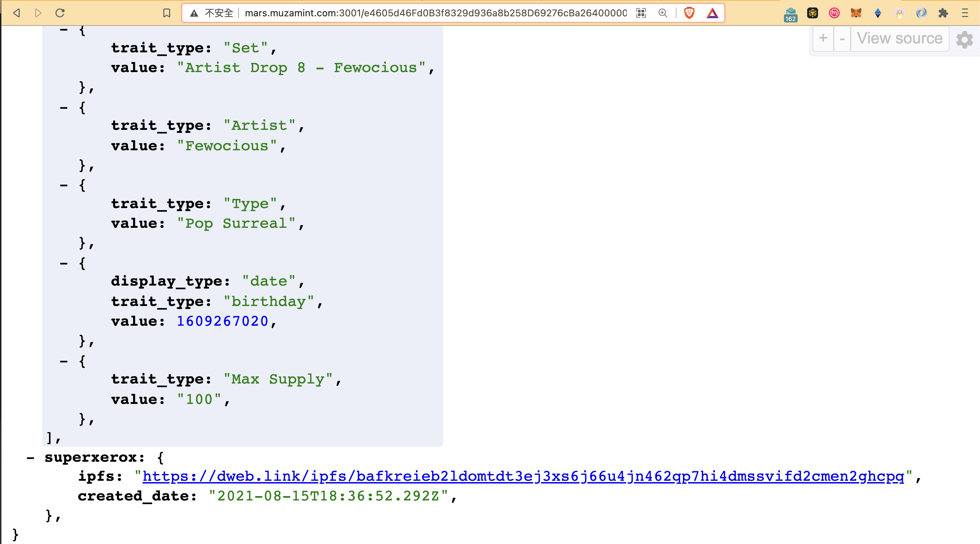Click the "birthday" trait_type value
The width and height of the screenshot is (980, 544).
pos(268,302)
